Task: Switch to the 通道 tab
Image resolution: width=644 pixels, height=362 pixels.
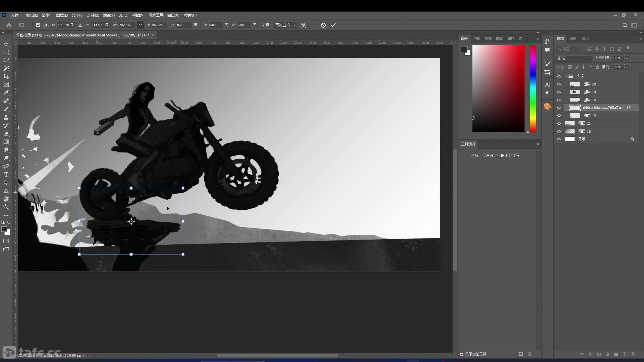Action: pos(573,38)
